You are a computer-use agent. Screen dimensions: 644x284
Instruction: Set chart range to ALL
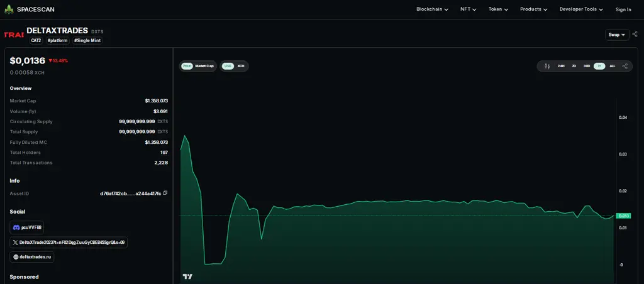pyautogui.click(x=613, y=66)
